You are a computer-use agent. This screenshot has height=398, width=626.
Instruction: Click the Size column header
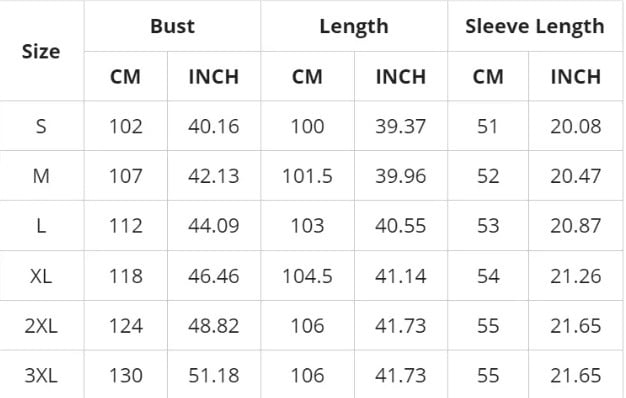point(41,51)
